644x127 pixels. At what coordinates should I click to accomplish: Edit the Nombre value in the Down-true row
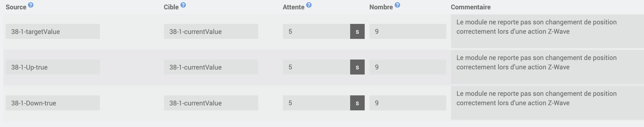(408, 103)
